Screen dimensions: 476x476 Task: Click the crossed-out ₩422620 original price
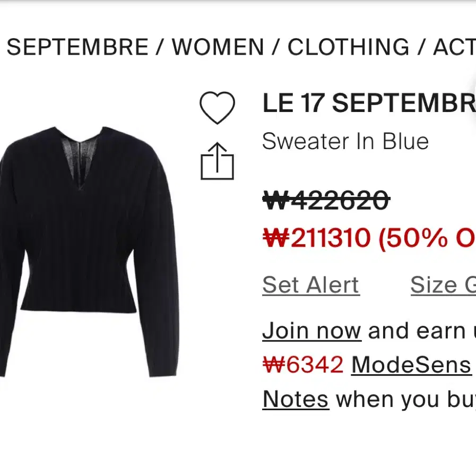[x=326, y=200]
